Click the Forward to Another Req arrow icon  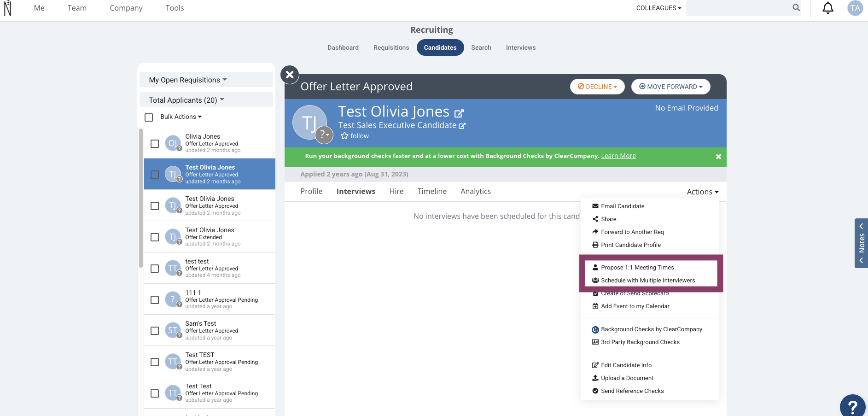pyautogui.click(x=595, y=232)
